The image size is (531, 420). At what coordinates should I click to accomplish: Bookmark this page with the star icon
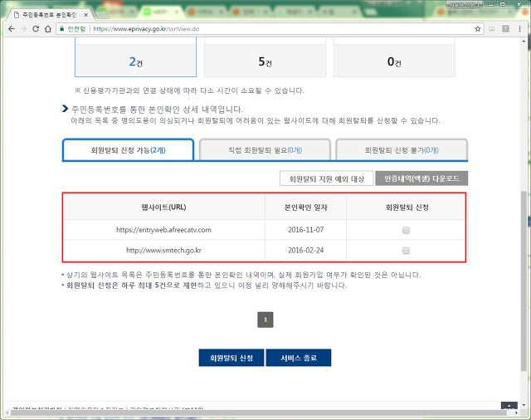tap(478, 29)
